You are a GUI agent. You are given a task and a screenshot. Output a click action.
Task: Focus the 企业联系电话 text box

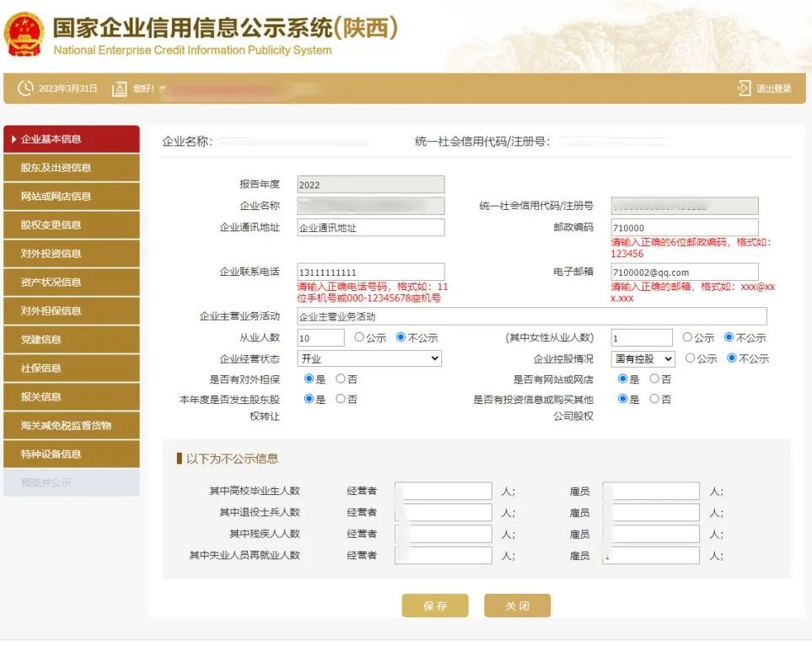(x=370, y=272)
